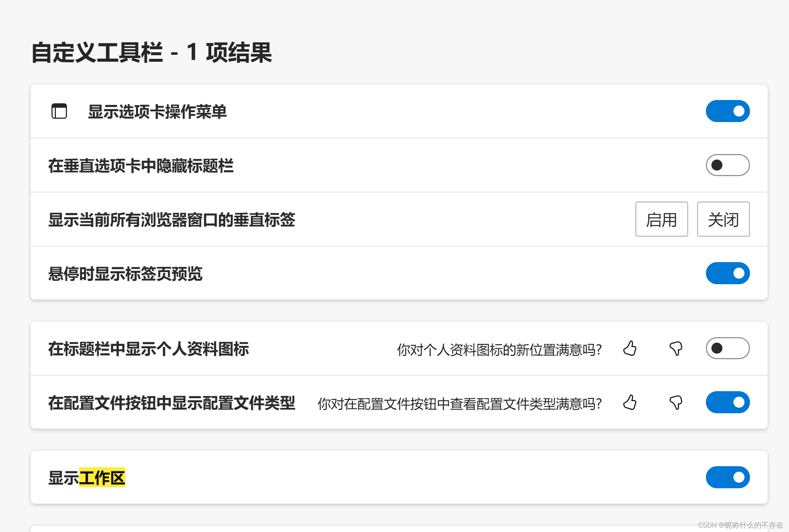Screen dimensions: 789x532
Task: Click 你对在配置文件按钮中查看配置文件类型满意吗 text
Action: [459, 404]
